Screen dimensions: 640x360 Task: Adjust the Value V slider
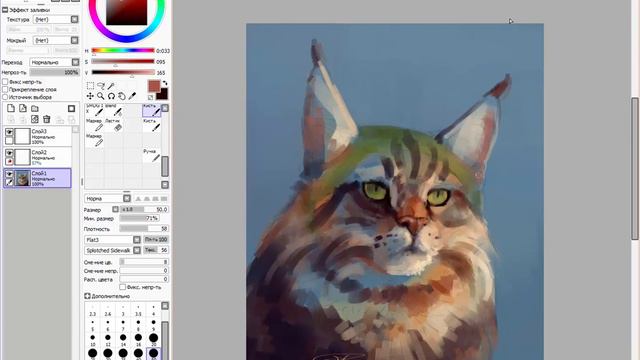tap(123, 72)
